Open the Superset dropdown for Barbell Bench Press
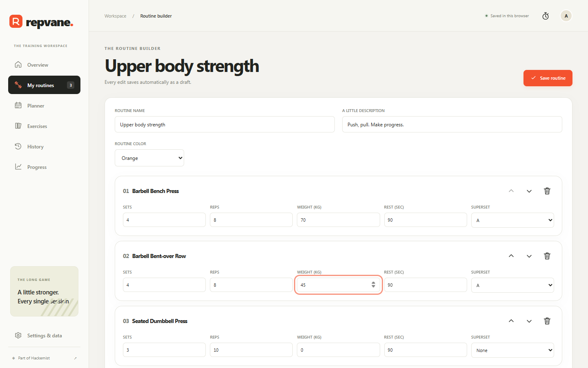This screenshot has width=588, height=368. (x=512, y=220)
